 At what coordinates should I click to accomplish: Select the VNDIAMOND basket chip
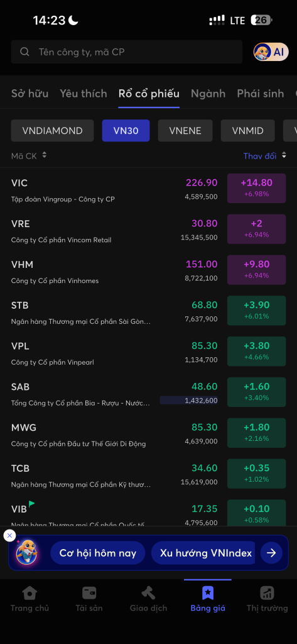(x=53, y=131)
